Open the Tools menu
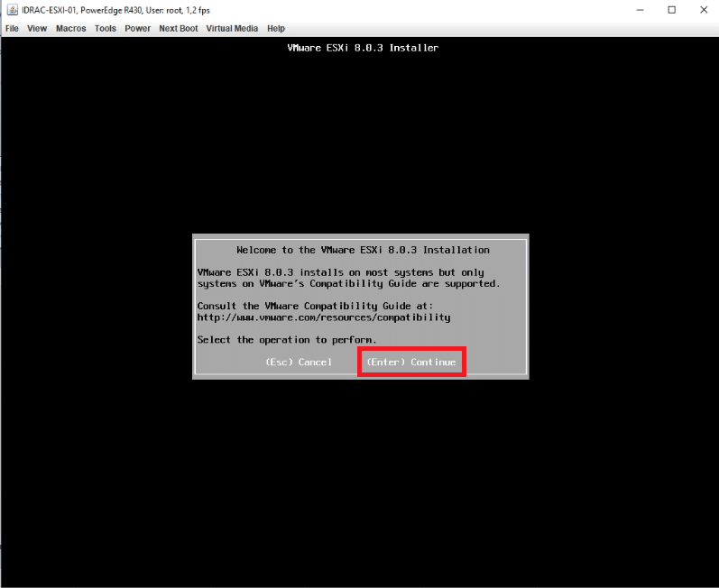The width and height of the screenshot is (719, 588). pos(106,29)
